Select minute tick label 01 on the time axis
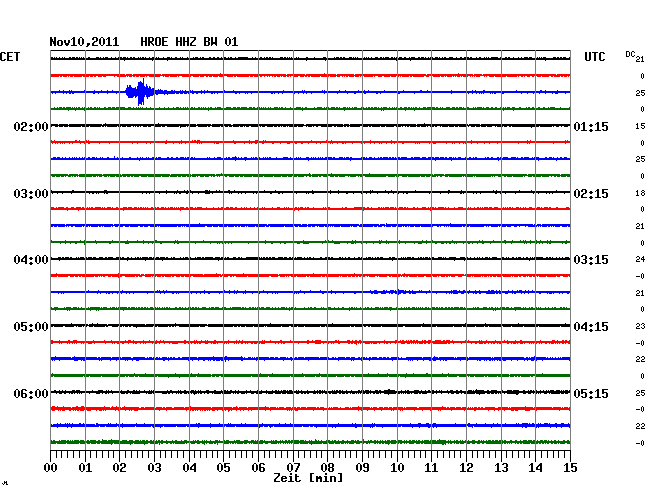 click(x=85, y=467)
